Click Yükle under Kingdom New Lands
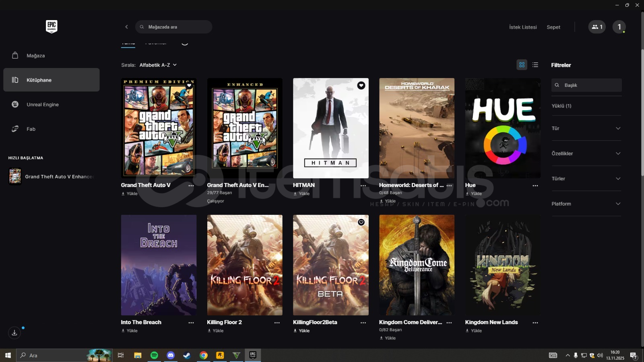Image resolution: width=644 pixels, height=362 pixels. click(474, 331)
